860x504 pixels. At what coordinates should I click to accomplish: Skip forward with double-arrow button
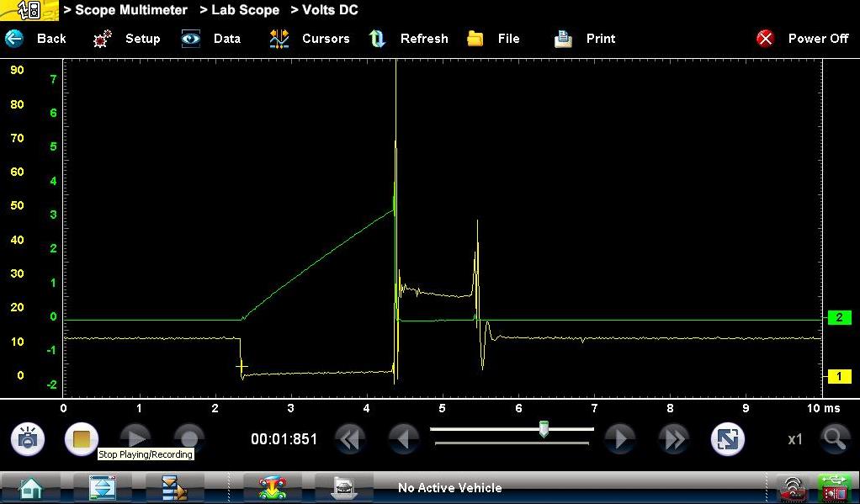[673, 439]
